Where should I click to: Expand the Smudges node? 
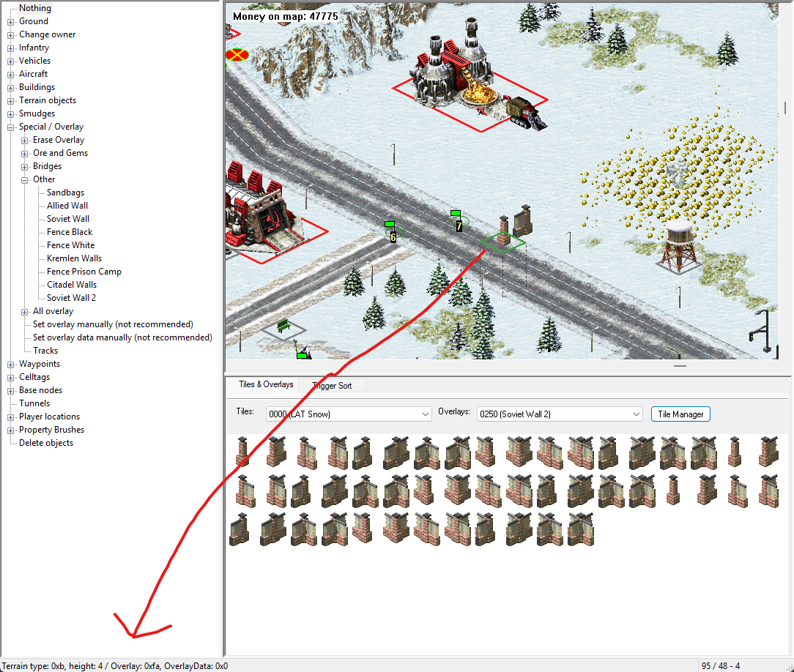click(x=11, y=114)
